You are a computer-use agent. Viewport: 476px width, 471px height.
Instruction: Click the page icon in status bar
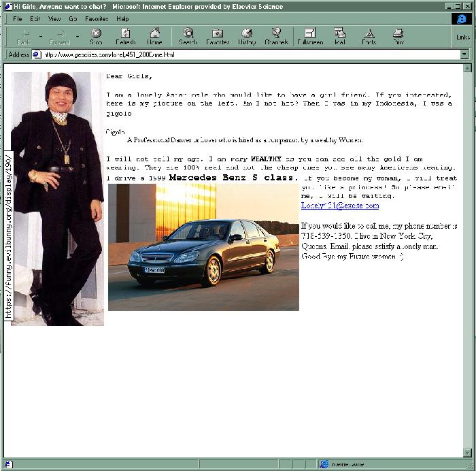[x=8, y=464]
